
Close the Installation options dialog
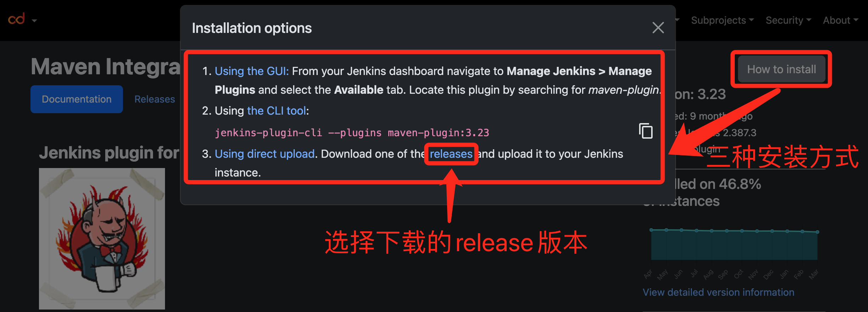tap(658, 28)
